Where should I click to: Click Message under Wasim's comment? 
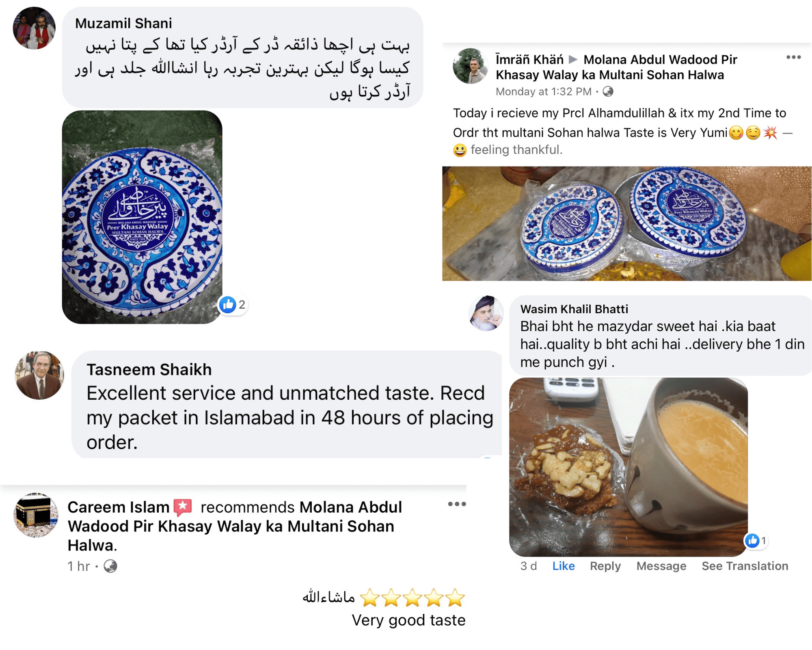click(661, 566)
